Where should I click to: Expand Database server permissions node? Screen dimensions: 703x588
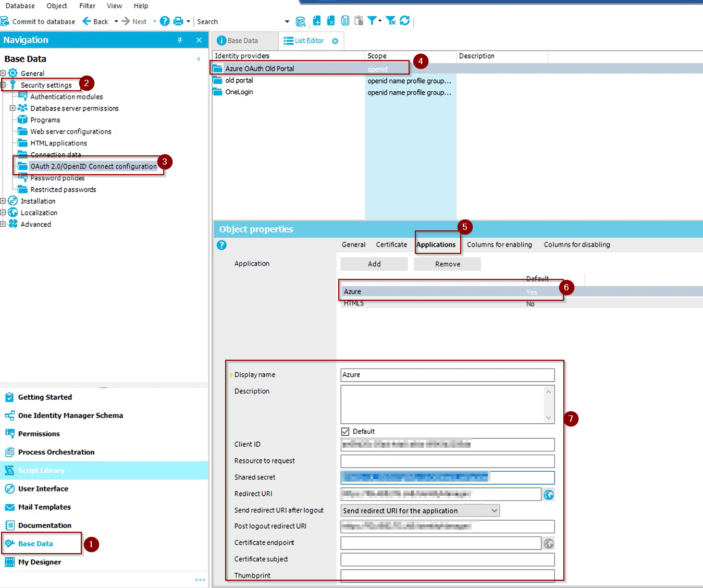click(13, 108)
